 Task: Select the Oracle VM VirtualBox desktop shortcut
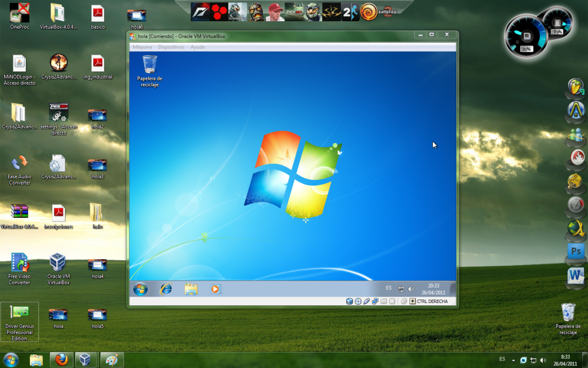pos(59,269)
